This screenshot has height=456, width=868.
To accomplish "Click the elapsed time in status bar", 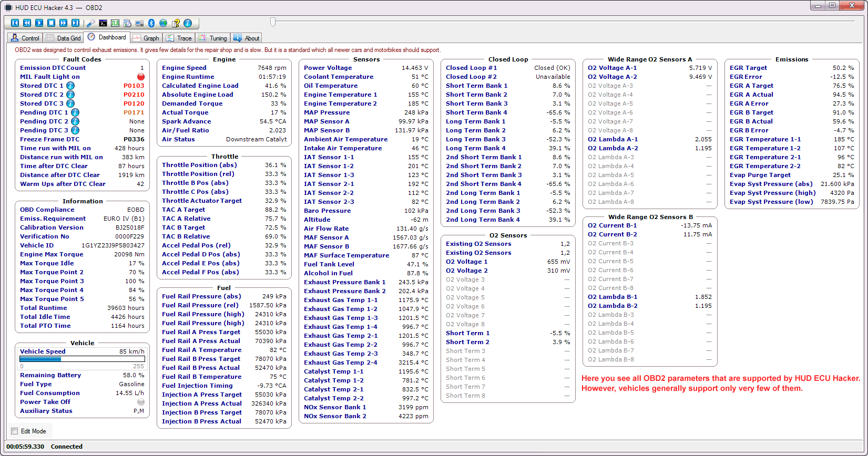I will tap(25, 447).
